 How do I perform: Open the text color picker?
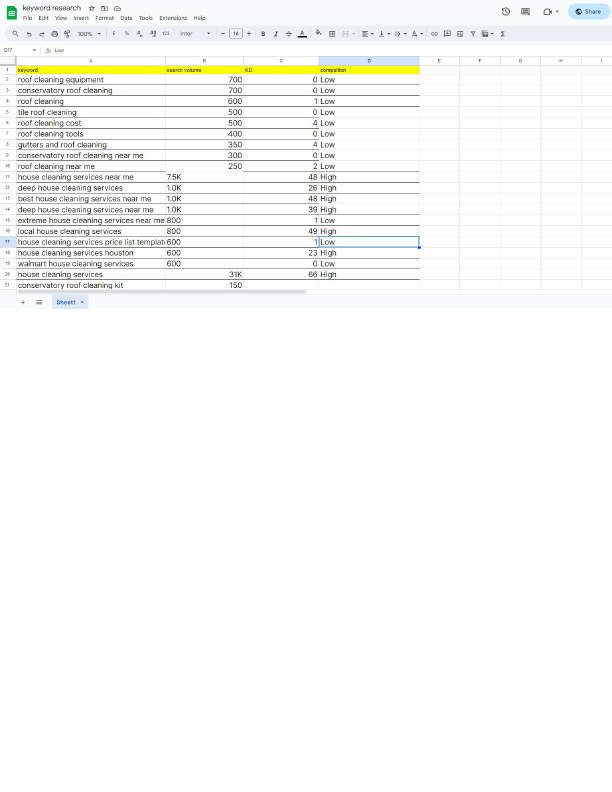pyautogui.click(x=302, y=34)
